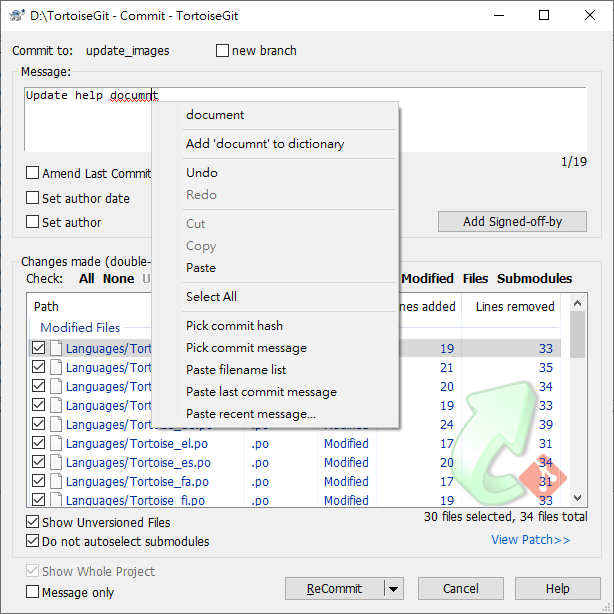Select Pick commit hash menu entry
Viewport: 614px width, 614px height.
click(234, 326)
